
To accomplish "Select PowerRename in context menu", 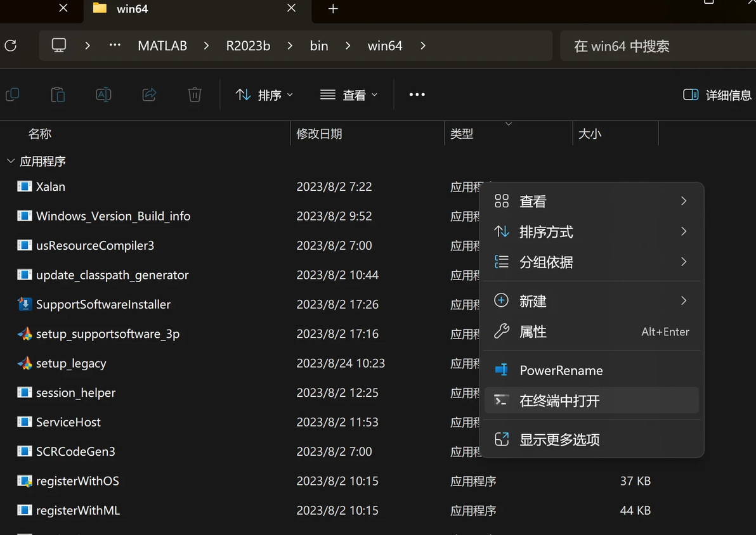I will [592, 370].
